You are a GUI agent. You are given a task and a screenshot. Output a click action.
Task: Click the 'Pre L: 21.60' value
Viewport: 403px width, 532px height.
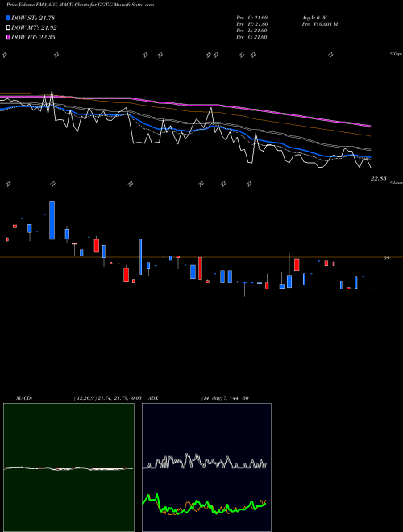coord(251,31)
